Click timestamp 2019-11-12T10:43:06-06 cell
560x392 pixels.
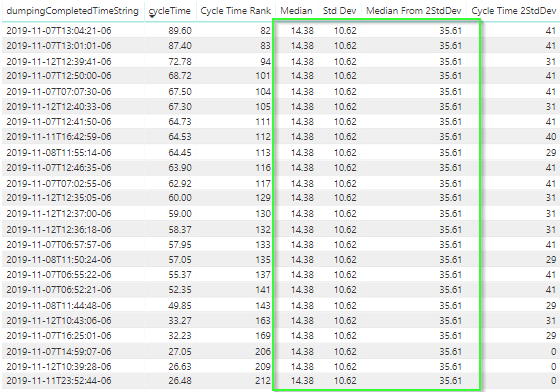[59, 321]
